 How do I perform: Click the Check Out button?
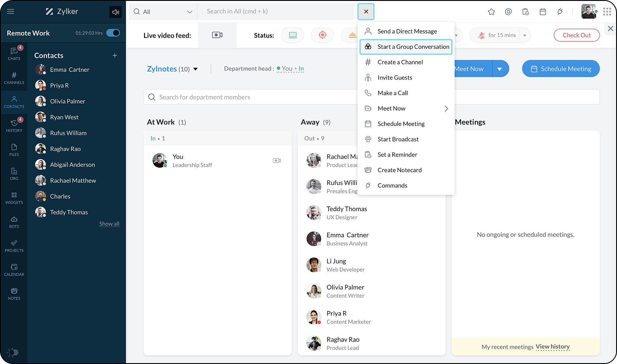tap(576, 35)
